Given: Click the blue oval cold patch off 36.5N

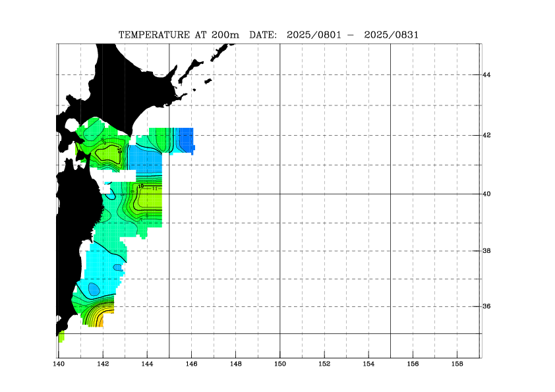Looking at the screenshot, I should tap(94, 289).
